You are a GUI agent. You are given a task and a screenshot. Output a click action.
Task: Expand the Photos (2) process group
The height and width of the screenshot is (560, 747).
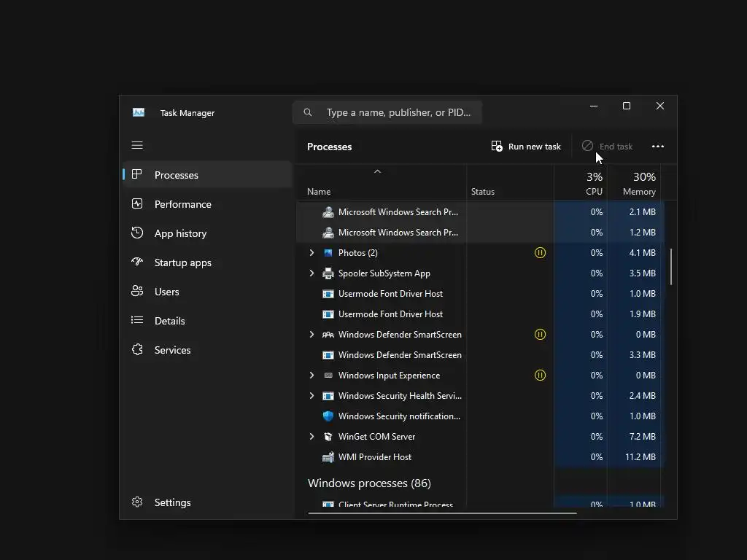click(x=311, y=253)
